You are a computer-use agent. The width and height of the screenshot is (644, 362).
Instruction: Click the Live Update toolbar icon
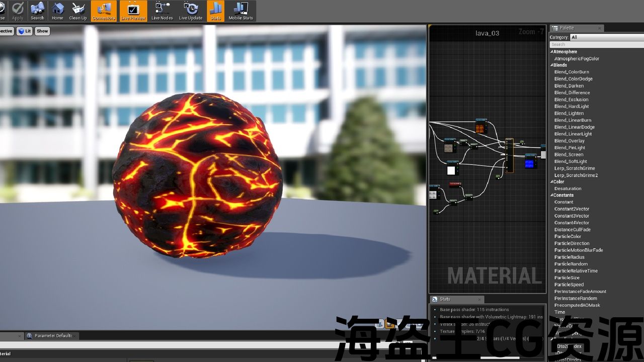click(x=191, y=11)
